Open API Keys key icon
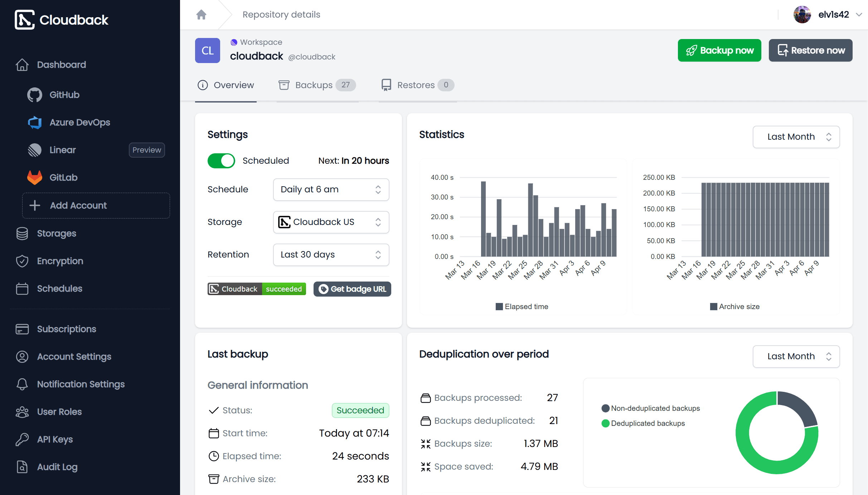Viewport: 868px width, 495px height. coord(22,439)
